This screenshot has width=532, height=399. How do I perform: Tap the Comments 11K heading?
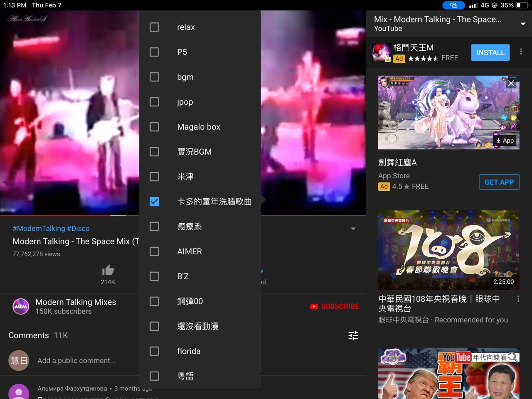pyautogui.click(x=38, y=335)
